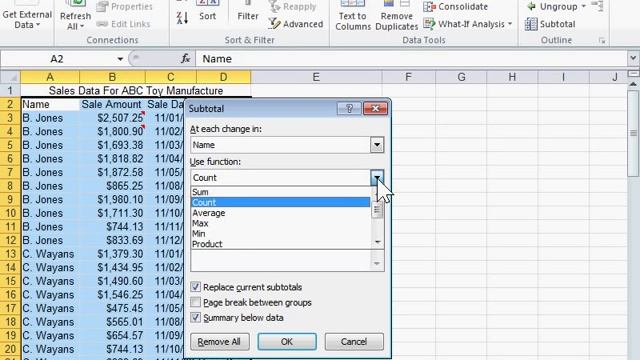Image resolution: width=640 pixels, height=360 pixels.
Task: Click the Cancel button in Subtotal dialog
Action: click(354, 342)
